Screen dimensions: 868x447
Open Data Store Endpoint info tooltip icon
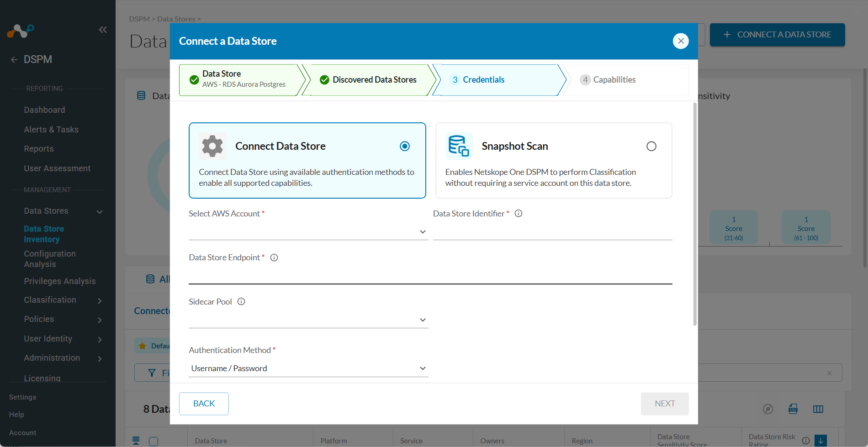274,258
